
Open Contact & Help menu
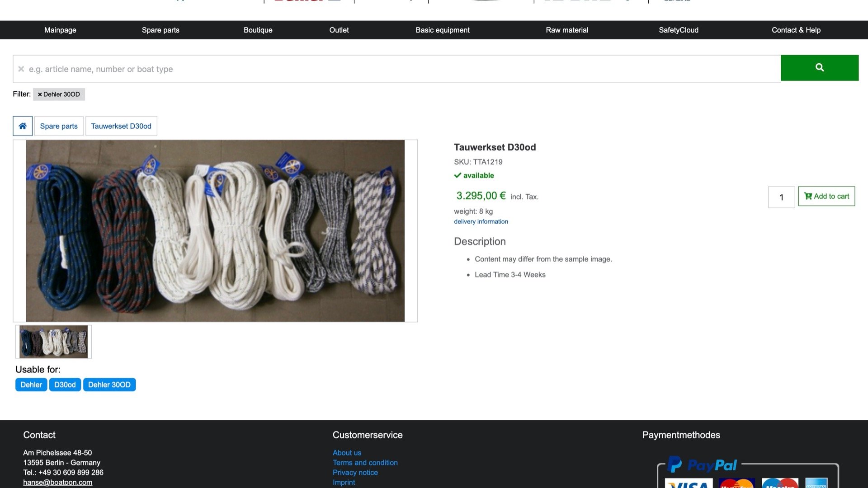796,30
